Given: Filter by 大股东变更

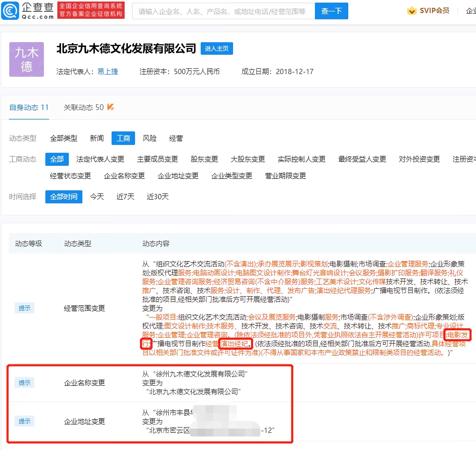Looking at the screenshot, I should (x=248, y=159).
